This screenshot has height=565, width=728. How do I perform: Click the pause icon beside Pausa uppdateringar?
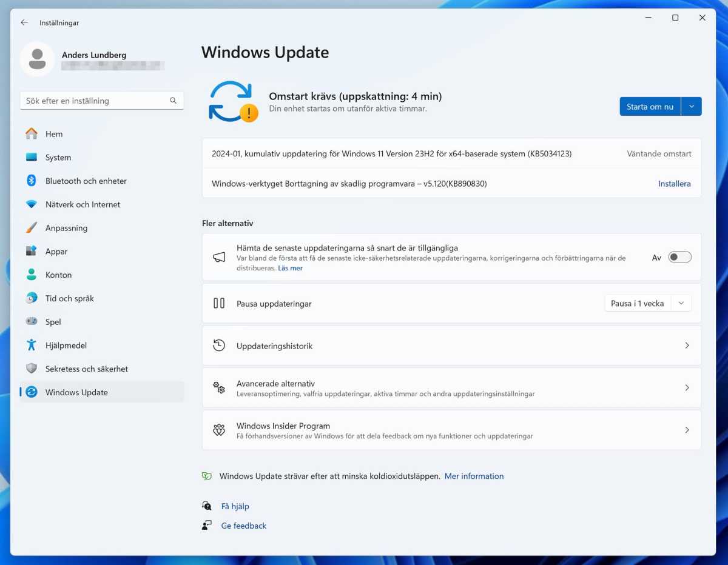point(219,303)
